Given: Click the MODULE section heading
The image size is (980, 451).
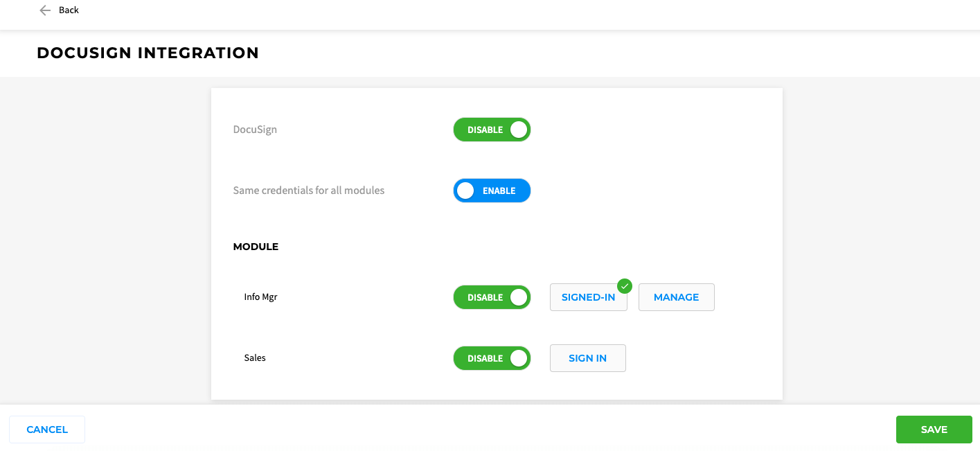Looking at the screenshot, I should 256,247.
